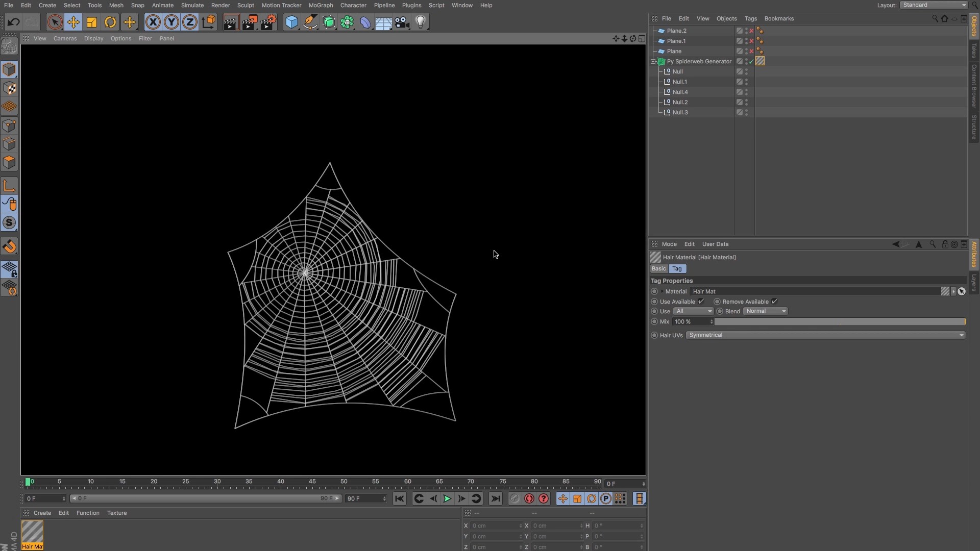Click the Texture menu in material manager

[x=117, y=513]
